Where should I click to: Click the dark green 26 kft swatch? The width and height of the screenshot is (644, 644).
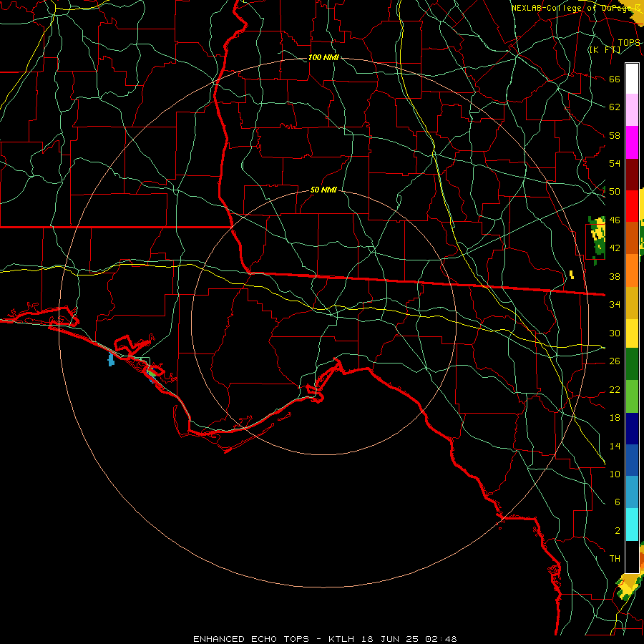coord(632,364)
